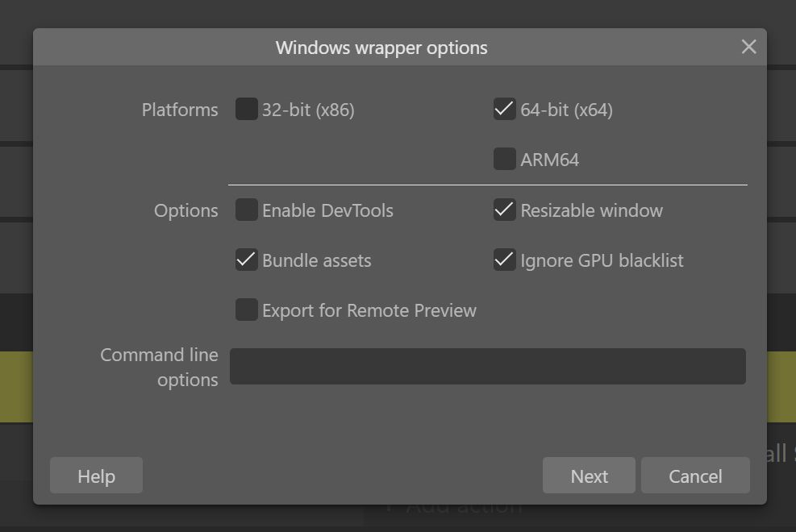Close the dialog with the X icon
The image size is (796, 532).
(x=748, y=47)
